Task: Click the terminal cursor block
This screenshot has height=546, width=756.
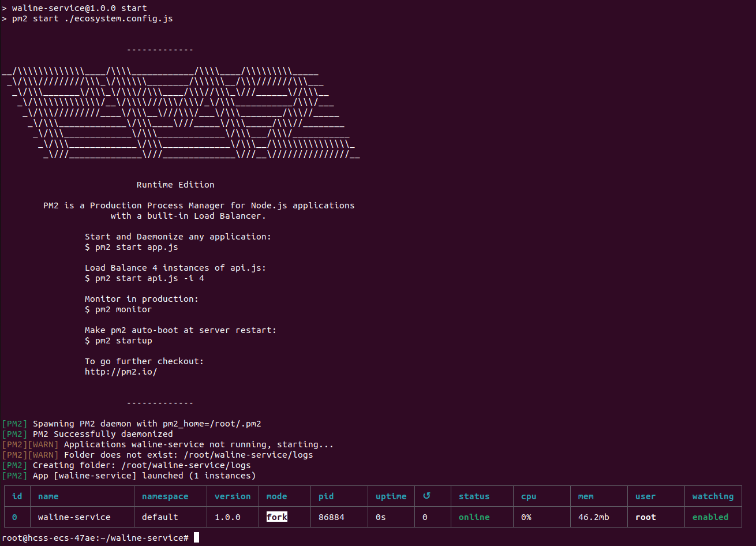Action: pyautogui.click(x=196, y=537)
